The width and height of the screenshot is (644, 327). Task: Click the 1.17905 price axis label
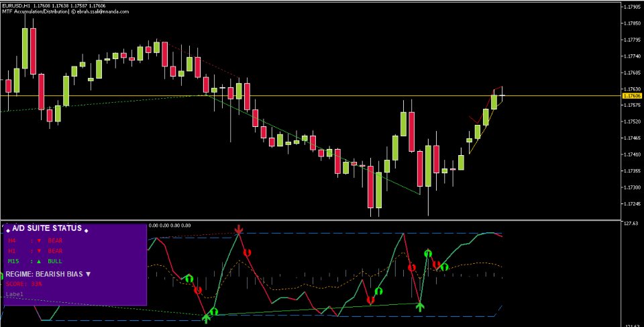634,7
